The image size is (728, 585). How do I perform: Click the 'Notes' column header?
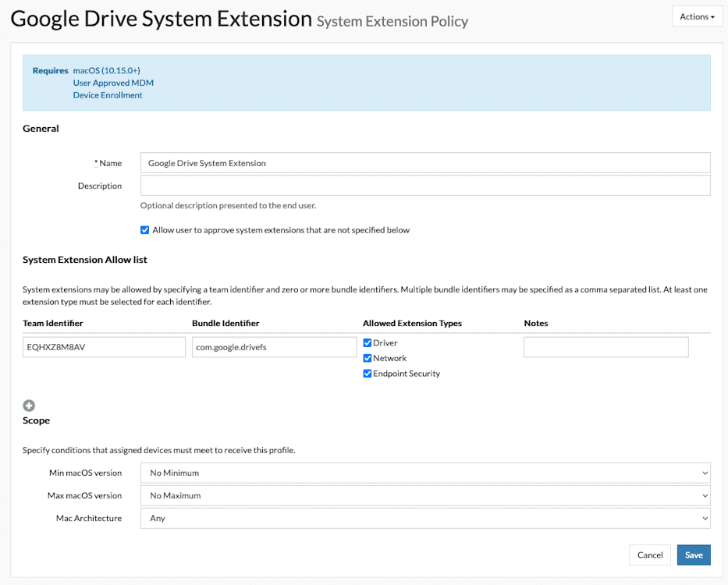tap(536, 323)
